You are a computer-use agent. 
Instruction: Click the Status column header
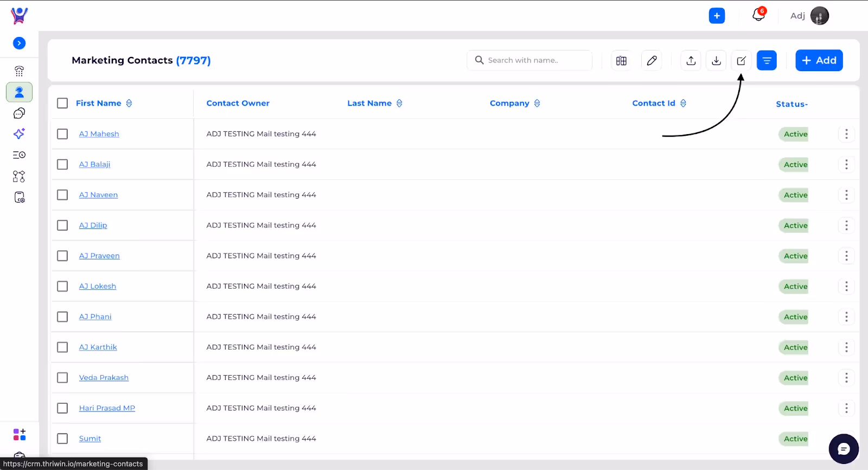click(x=792, y=104)
